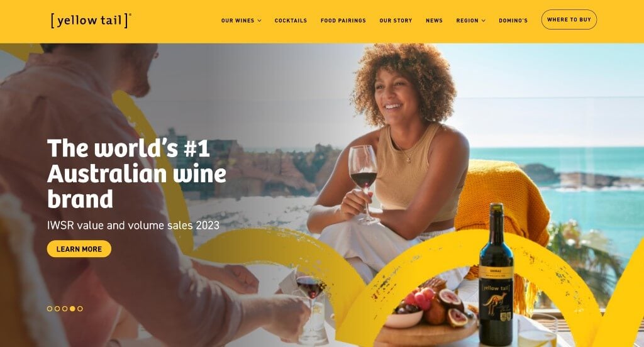
Task: Click the yellow tail logo
Action: click(x=91, y=20)
